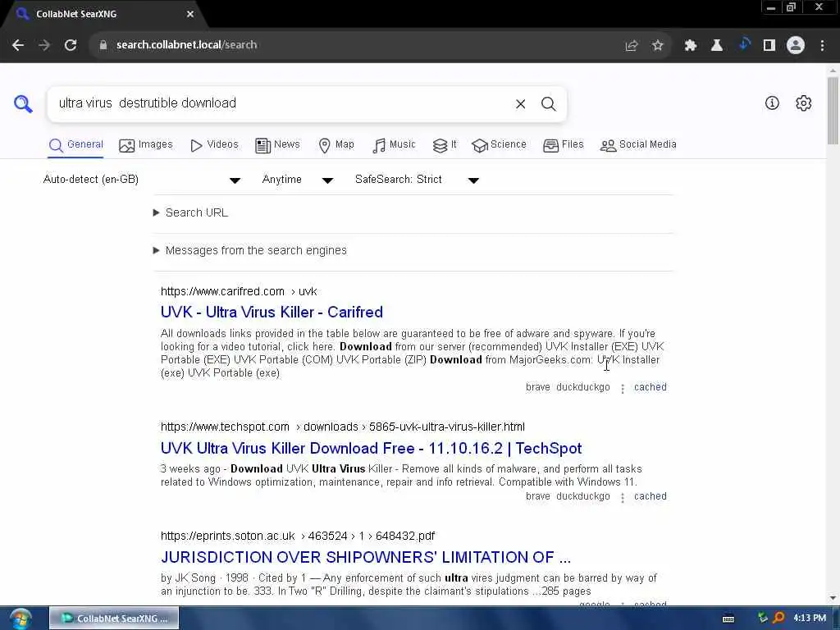Switch to the Social Media tab
This screenshot has width=840, height=630.
[638, 144]
